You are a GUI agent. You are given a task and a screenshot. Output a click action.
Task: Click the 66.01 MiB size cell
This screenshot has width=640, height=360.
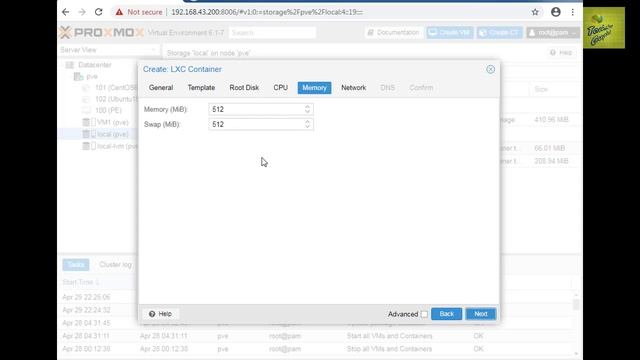click(549, 148)
